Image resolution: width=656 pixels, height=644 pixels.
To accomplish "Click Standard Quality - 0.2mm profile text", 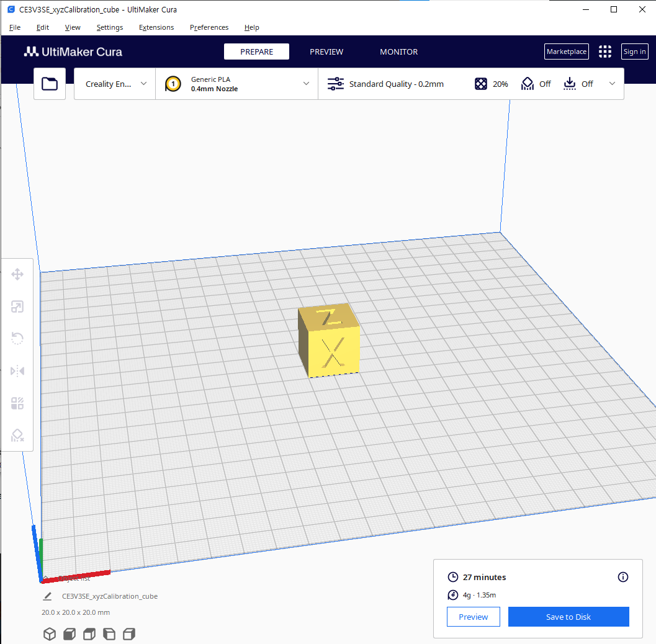I will coord(396,84).
